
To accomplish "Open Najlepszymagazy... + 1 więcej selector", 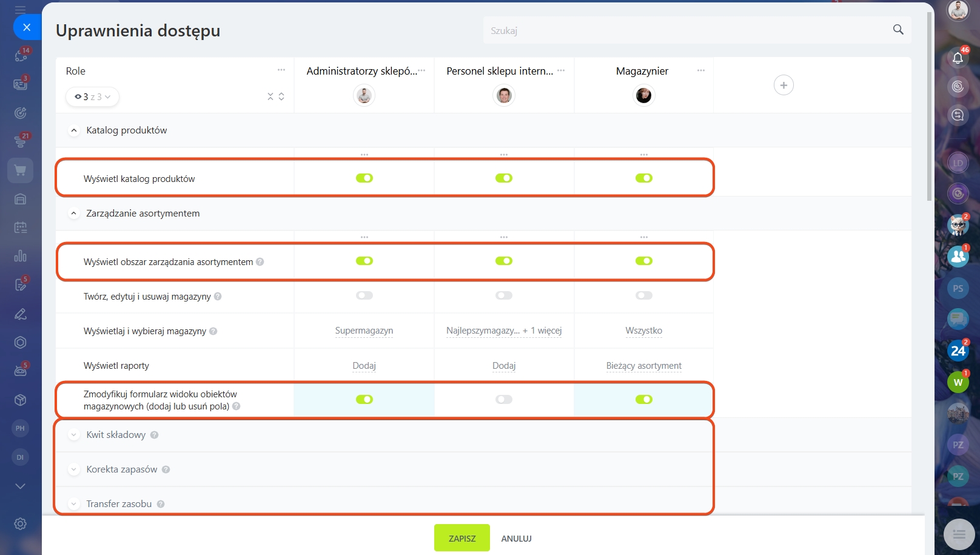I will [x=504, y=331].
